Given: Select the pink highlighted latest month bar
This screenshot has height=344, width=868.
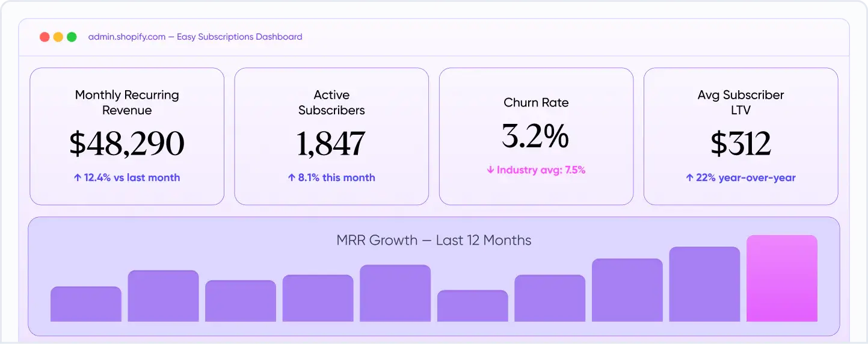Looking at the screenshot, I should coord(782,278).
